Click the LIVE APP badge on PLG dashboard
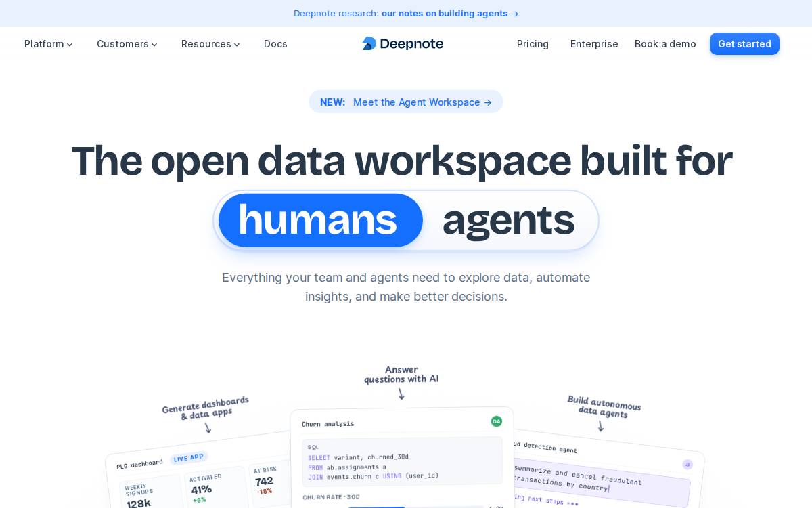The width and height of the screenshot is (812, 508). tap(189, 458)
